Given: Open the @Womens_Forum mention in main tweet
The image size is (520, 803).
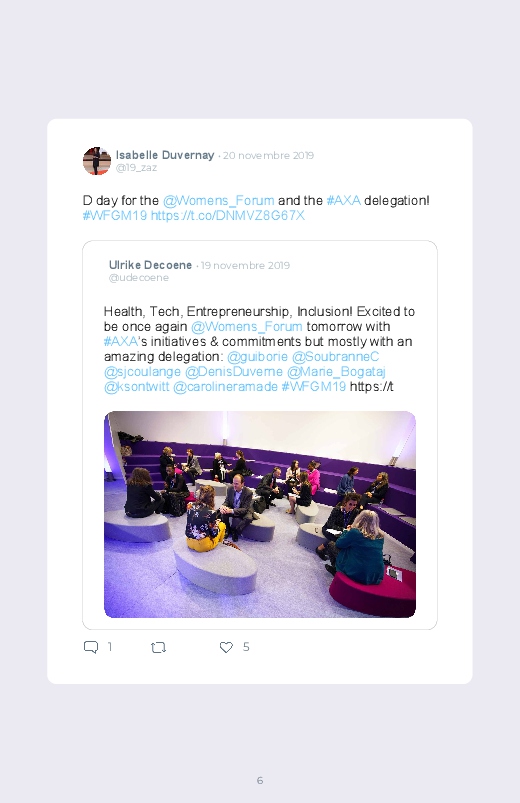Looking at the screenshot, I should click(218, 200).
